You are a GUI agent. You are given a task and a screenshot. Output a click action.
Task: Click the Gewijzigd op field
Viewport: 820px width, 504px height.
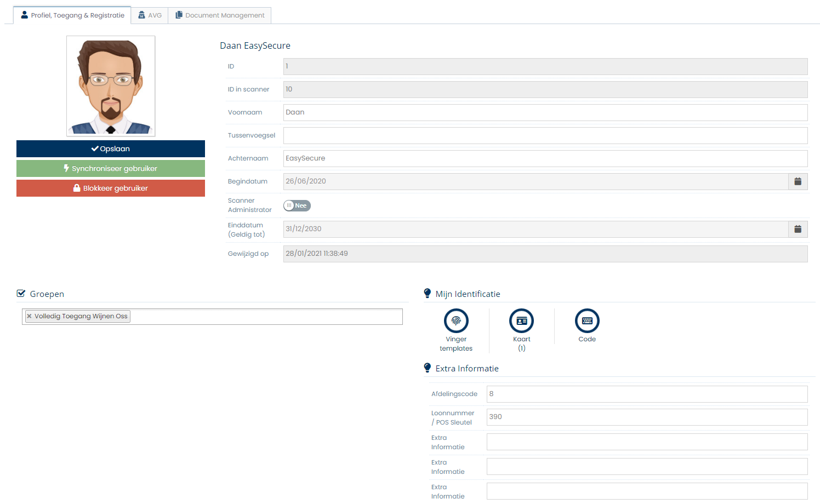tap(545, 254)
